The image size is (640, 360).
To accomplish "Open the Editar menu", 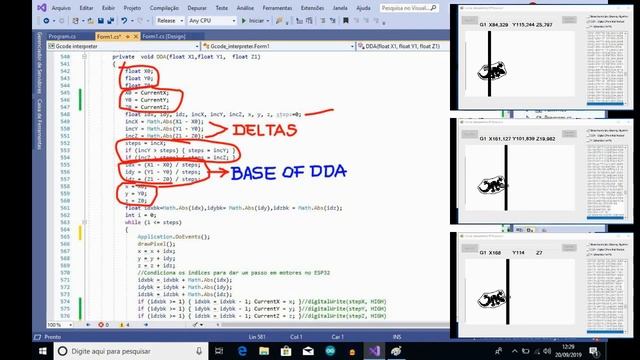I will pyautogui.click(x=86, y=8).
